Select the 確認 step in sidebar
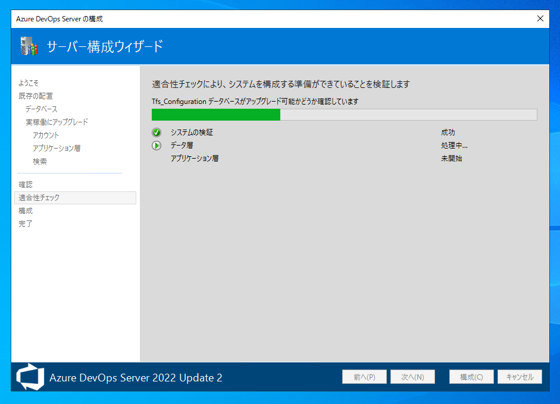 (26, 185)
